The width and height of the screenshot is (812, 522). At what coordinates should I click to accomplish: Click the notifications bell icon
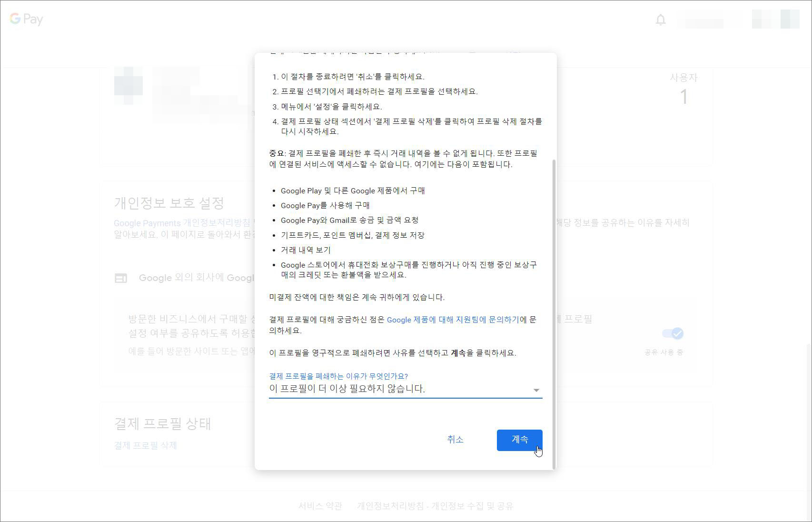point(660,20)
